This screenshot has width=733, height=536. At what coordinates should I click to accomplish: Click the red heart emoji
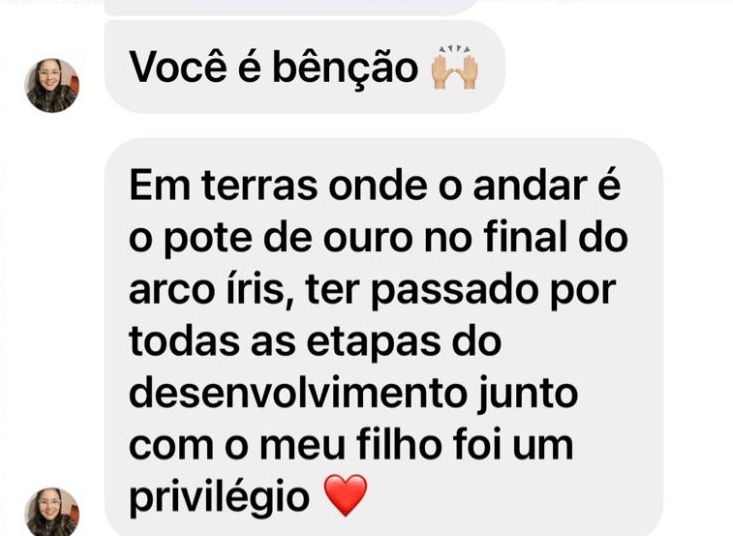pos(345,495)
